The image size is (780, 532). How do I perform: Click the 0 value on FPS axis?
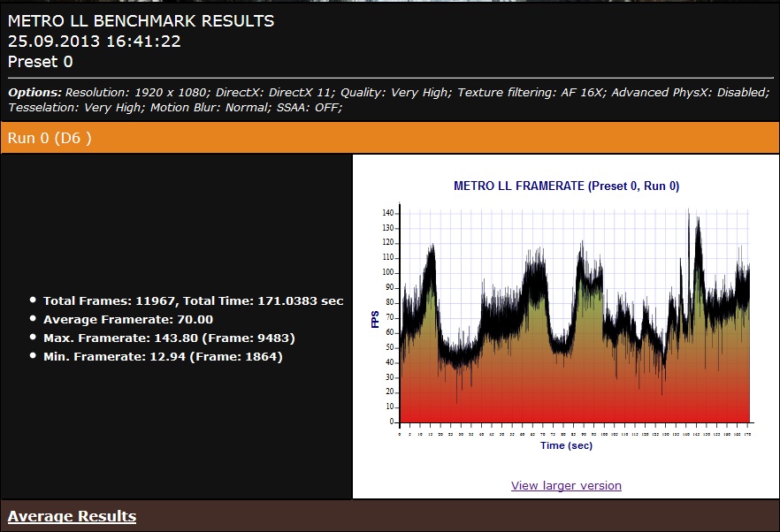pos(392,422)
